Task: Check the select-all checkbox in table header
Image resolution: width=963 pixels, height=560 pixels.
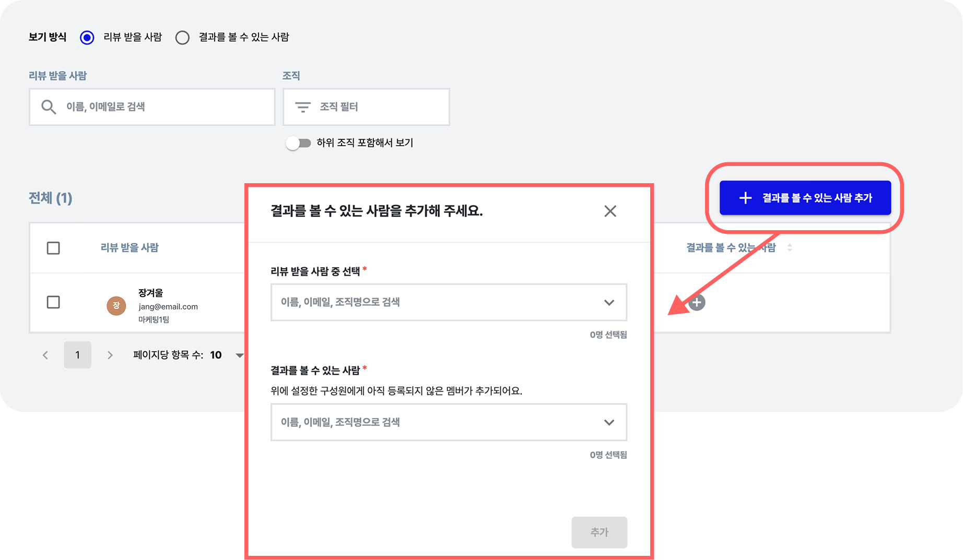Action: (53, 248)
